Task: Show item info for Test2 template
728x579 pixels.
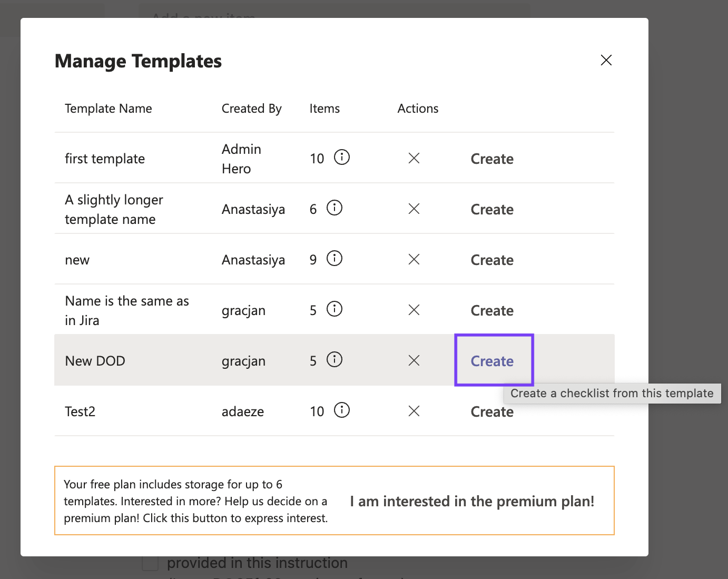Action: 342,410
